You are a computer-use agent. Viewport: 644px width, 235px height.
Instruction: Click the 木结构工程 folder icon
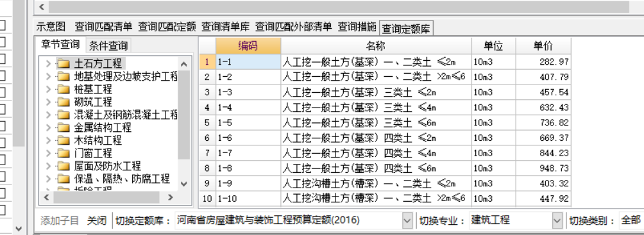click(x=64, y=140)
